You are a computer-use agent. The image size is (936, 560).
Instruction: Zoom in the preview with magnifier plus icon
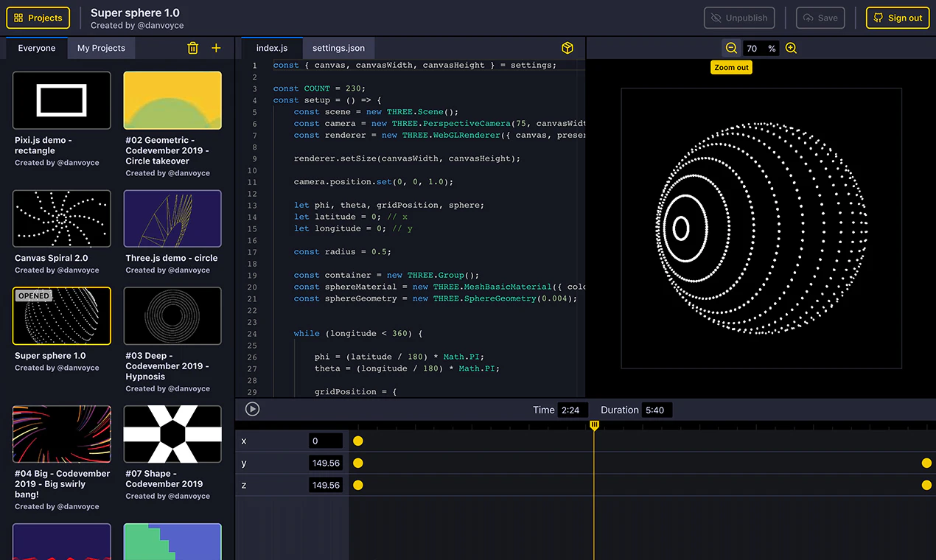coord(791,47)
